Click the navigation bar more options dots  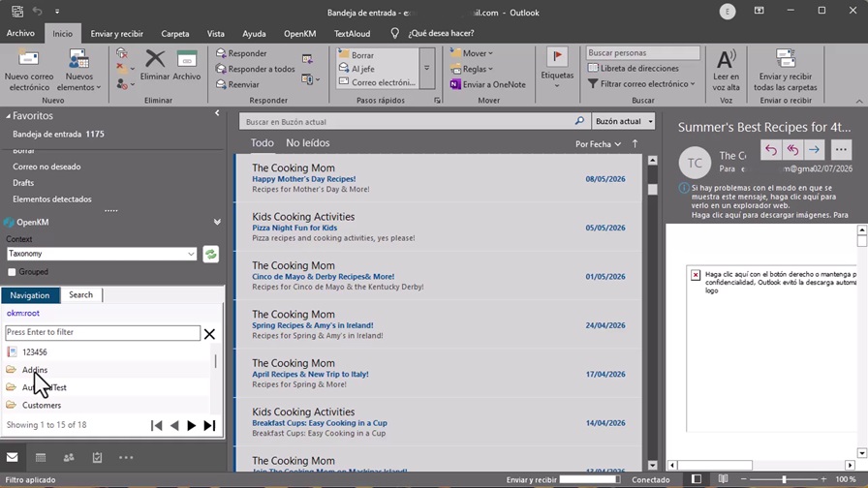tap(126, 457)
